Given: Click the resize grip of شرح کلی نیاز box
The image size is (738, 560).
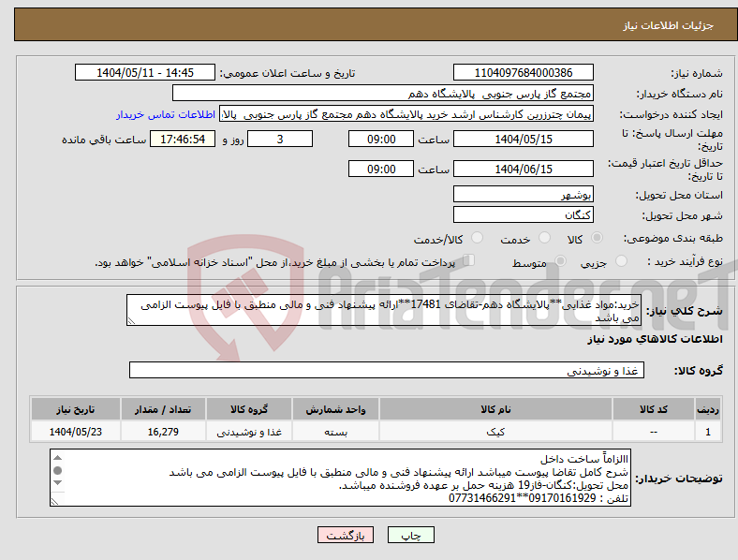Looking at the screenshot, I should (x=131, y=321).
